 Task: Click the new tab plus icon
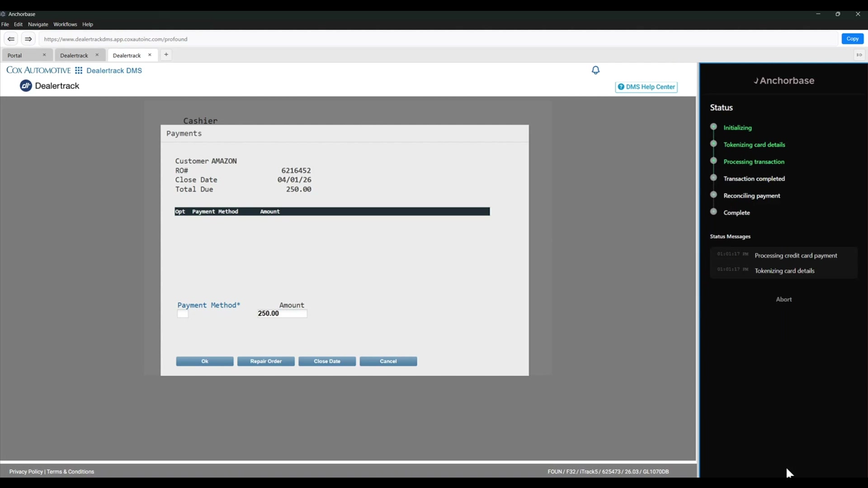click(x=166, y=55)
